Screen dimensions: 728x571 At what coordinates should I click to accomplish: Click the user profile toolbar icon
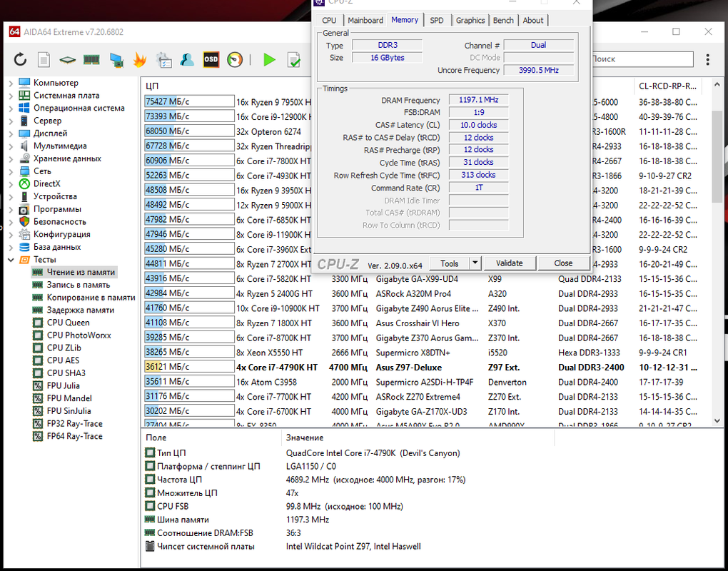pyautogui.click(x=187, y=59)
